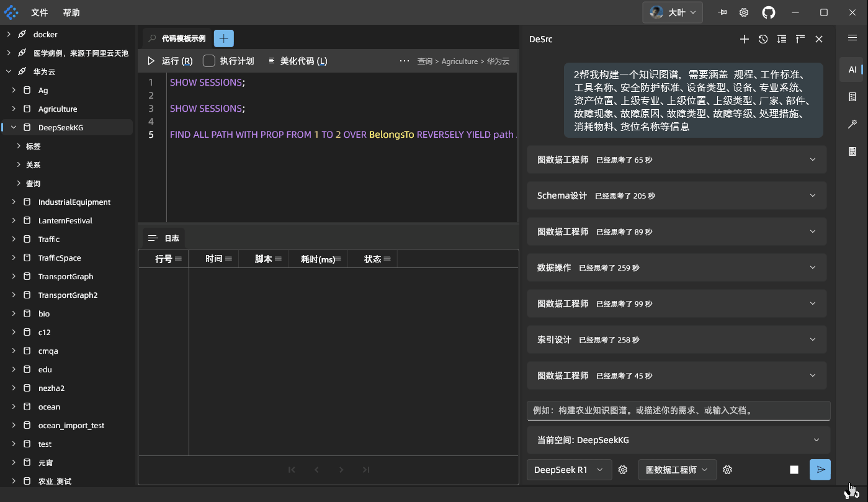Click the search icon in 代码模板示例 tab

click(152, 38)
